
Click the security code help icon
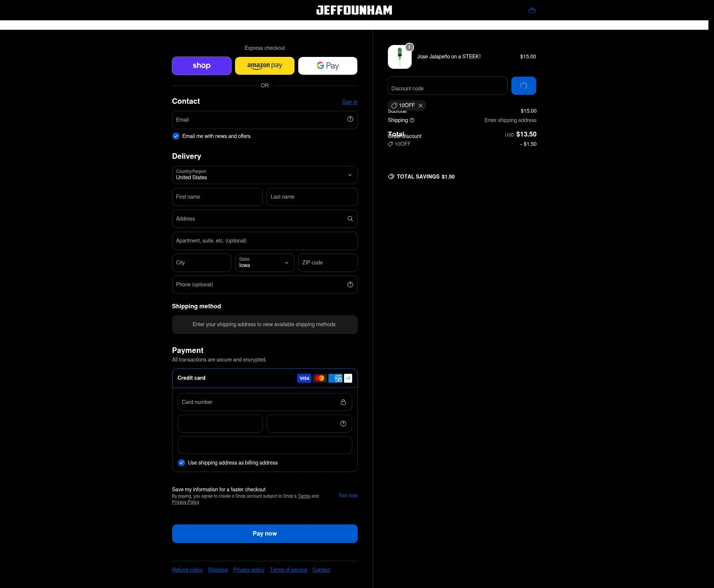coord(343,424)
